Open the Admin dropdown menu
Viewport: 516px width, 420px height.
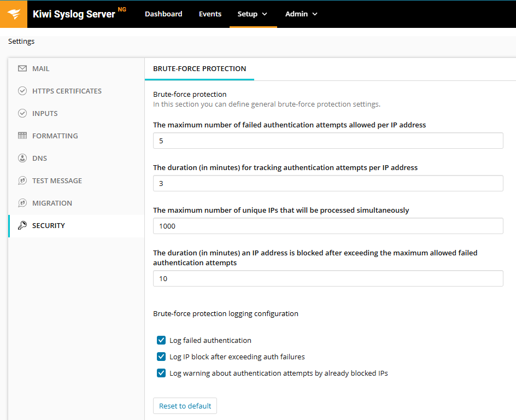tap(301, 14)
